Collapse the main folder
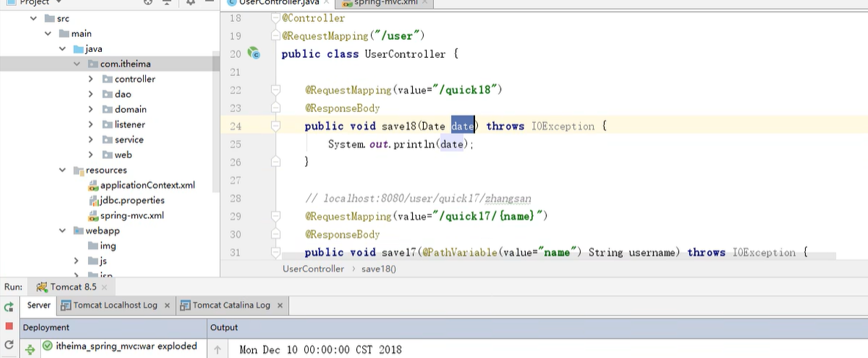The image size is (868, 358). point(48,34)
